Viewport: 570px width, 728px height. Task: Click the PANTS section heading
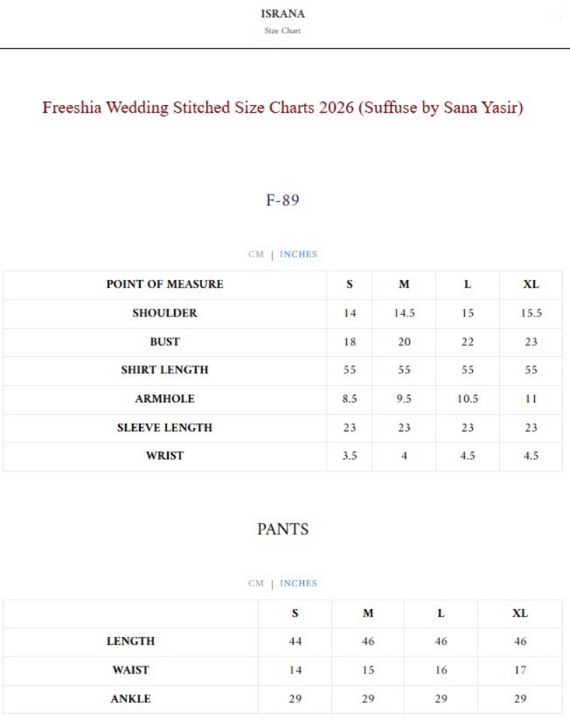click(x=283, y=529)
